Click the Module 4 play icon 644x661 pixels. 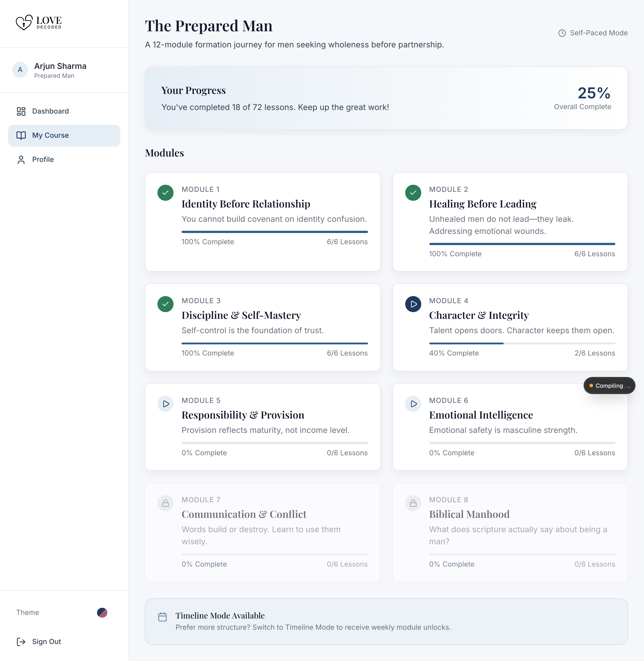pyautogui.click(x=413, y=304)
